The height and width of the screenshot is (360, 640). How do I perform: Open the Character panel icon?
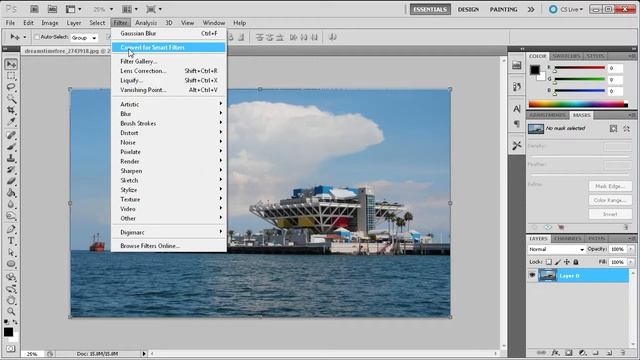click(517, 109)
